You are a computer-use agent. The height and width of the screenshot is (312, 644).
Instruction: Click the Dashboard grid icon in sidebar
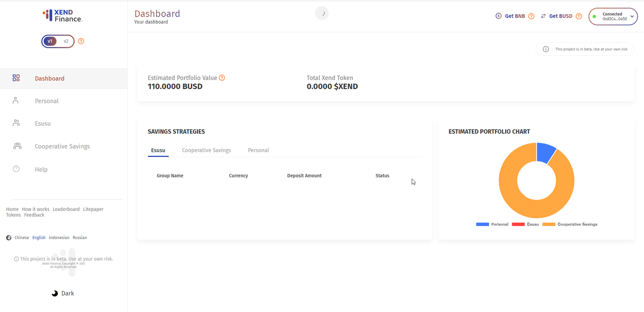click(16, 78)
